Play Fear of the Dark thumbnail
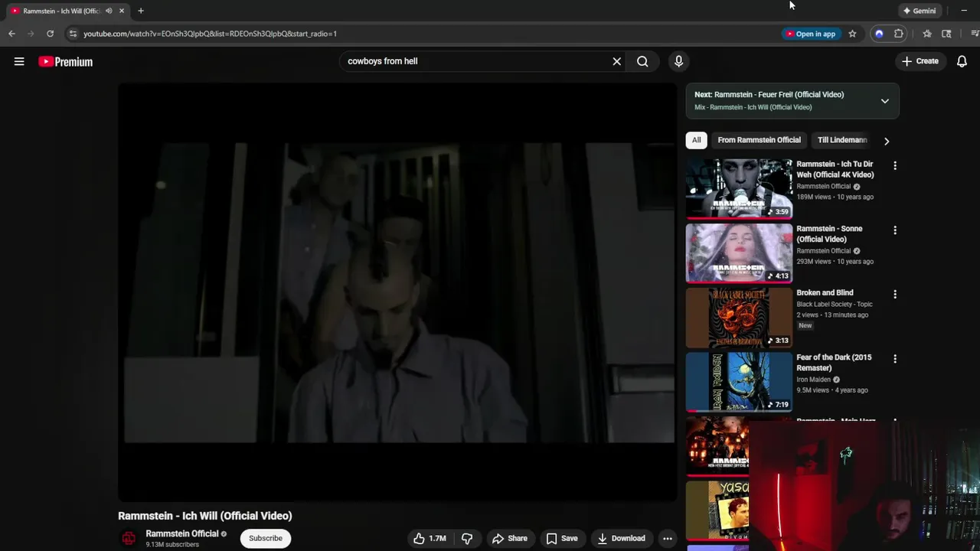The image size is (980, 551). [739, 382]
